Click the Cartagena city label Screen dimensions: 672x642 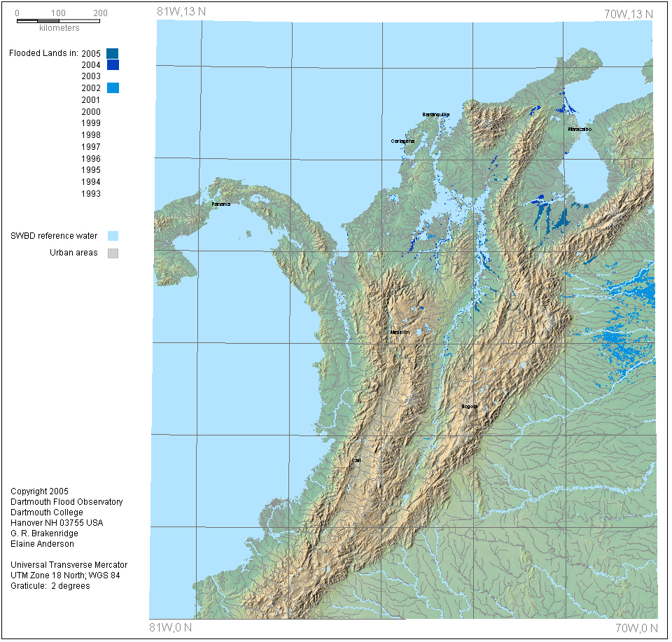pyautogui.click(x=402, y=141)
